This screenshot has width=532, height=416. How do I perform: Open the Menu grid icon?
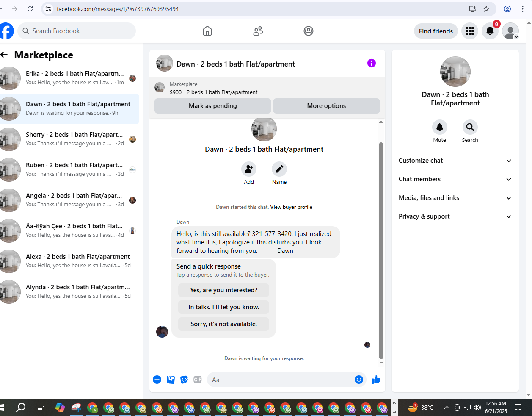pyautogui.click(x=470, y=31)
